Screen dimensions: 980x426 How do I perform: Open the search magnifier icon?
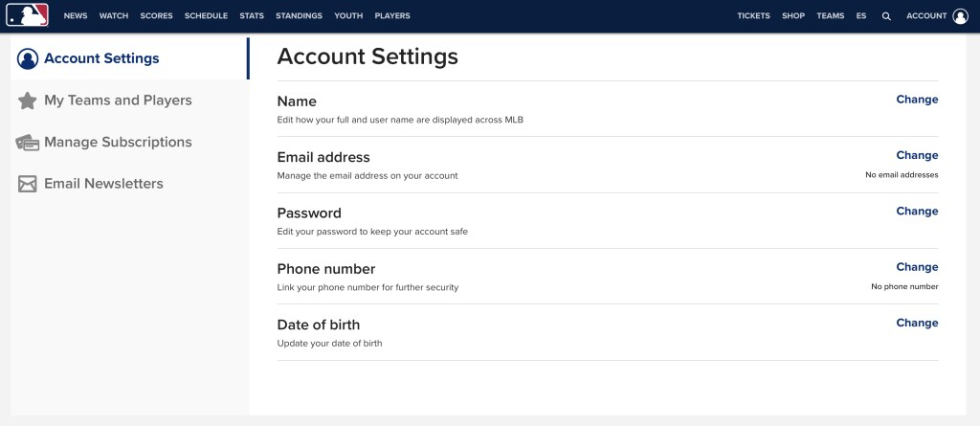coord(886,16)
